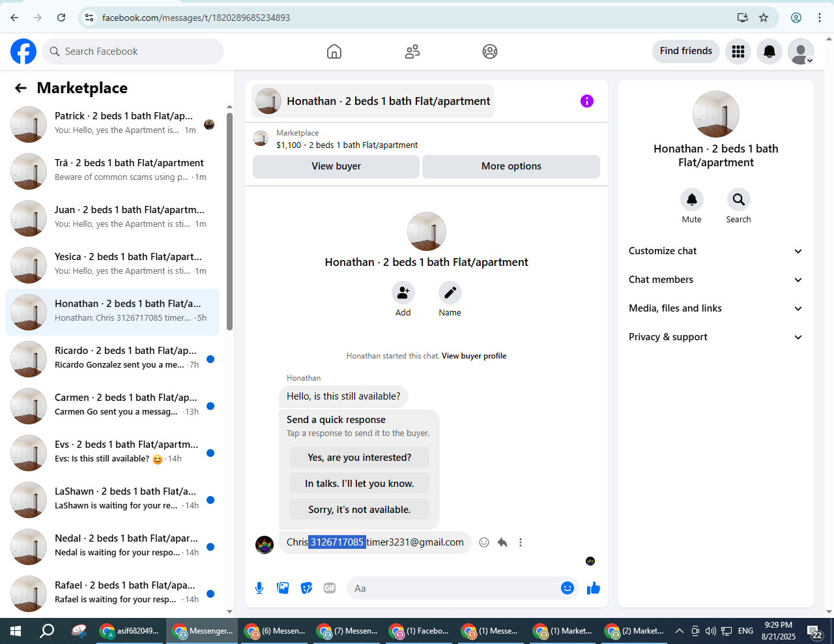Click View buyer button
This screenshot has width=834, height=644.
tap(336, 166)
